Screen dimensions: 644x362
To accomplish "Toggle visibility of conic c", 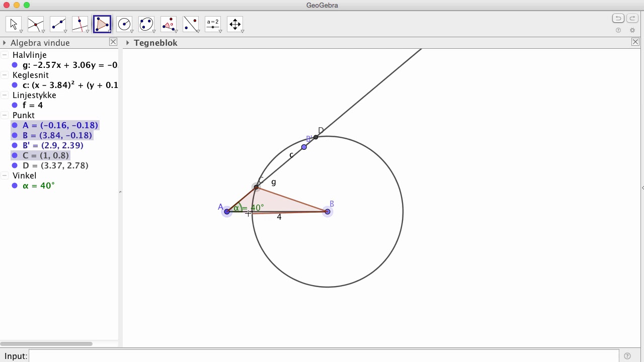I will (15, 85).
